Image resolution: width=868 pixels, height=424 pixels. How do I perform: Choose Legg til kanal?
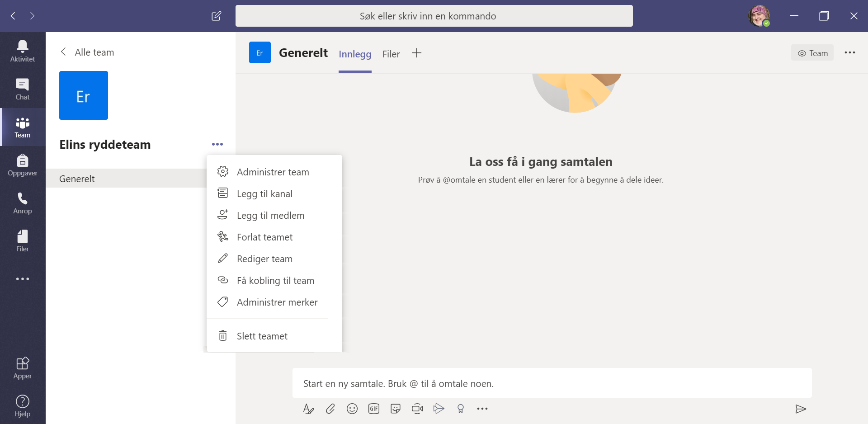click(274, 194)
